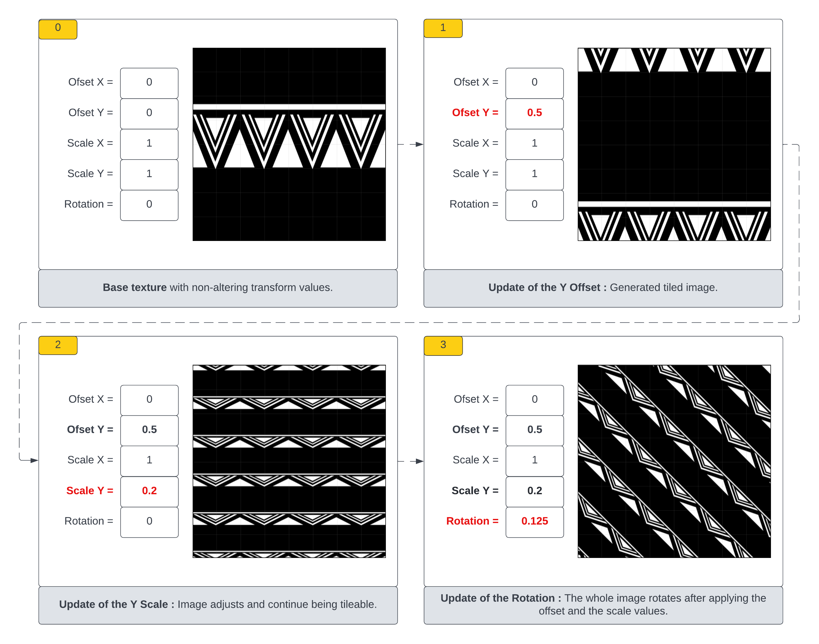Click the Scale X value field in panel 1
The image size is (819, 644).
click(534, 144)
